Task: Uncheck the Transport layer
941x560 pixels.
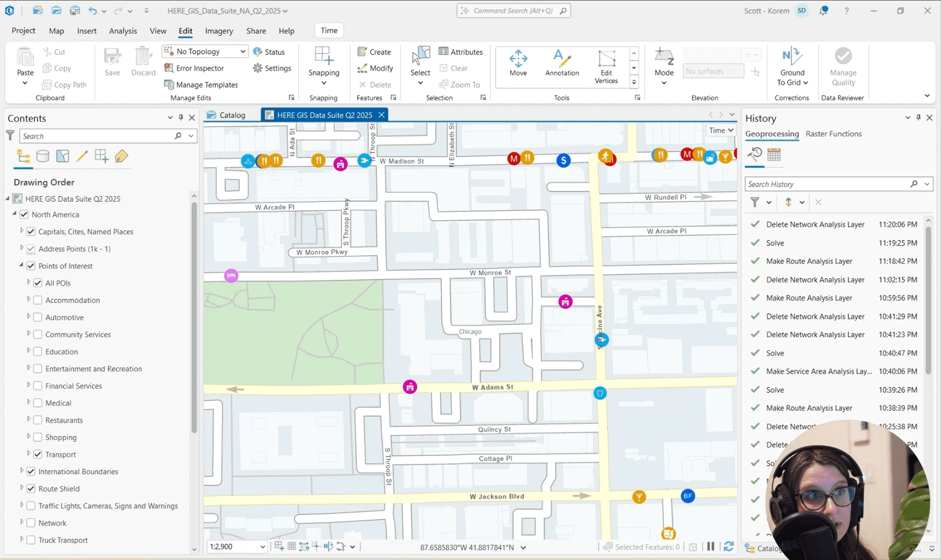Action: 38,454
